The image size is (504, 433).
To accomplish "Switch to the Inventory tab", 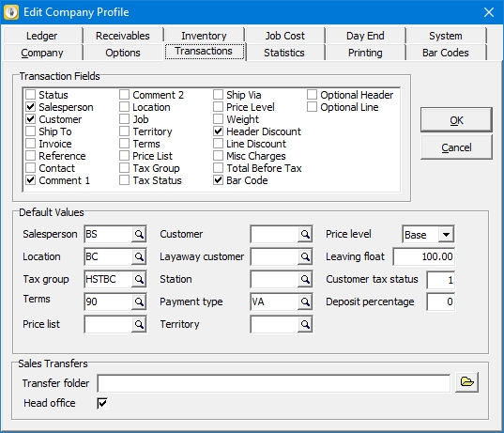I will tap(204, 36).
